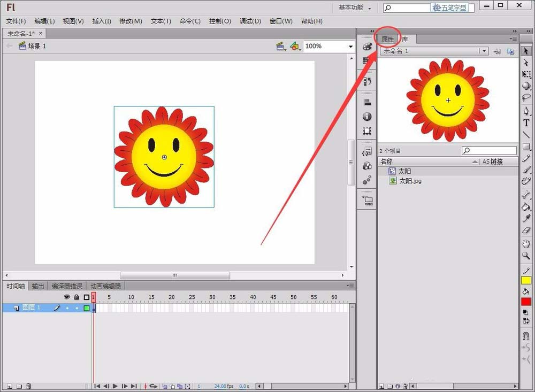The image size is (535, 392).
Task: Delete layer with timeline trash icon
Action: coord(29,386)
